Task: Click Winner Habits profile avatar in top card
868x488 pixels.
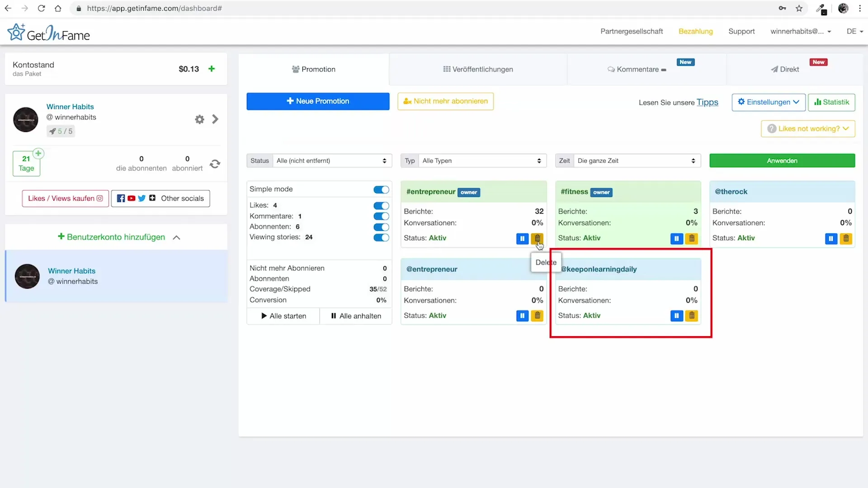Action: (x=26, y=119)
